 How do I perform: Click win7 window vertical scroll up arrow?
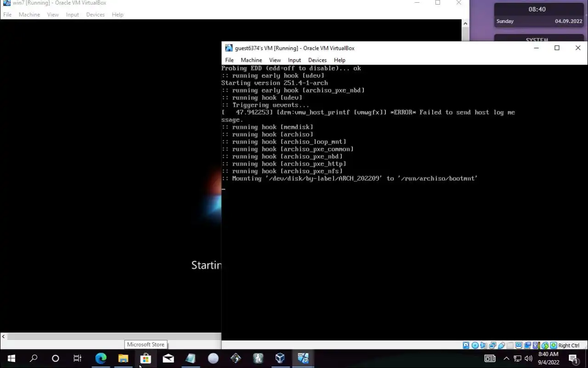click(x=465, y=23)
